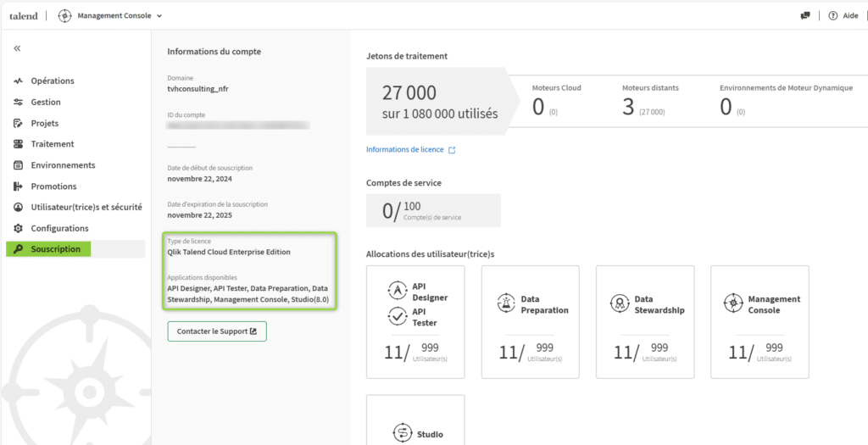
Task: Collapse the sidebar with double chevron icon
Action: point(17,48)
